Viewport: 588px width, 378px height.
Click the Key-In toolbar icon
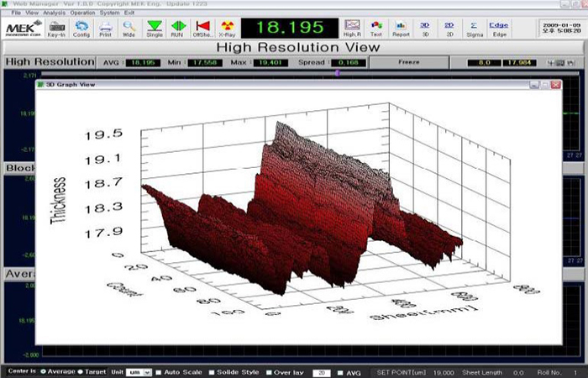[57, 29]
